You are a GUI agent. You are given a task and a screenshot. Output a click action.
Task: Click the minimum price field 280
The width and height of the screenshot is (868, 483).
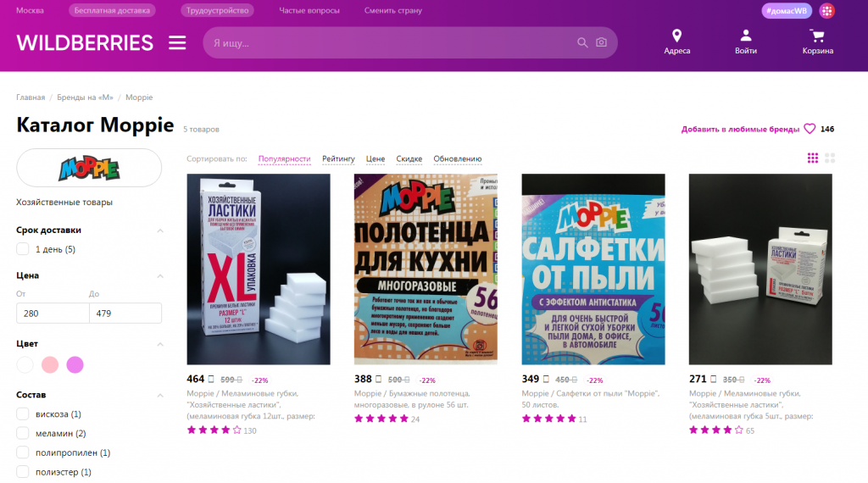pos(53,314)
